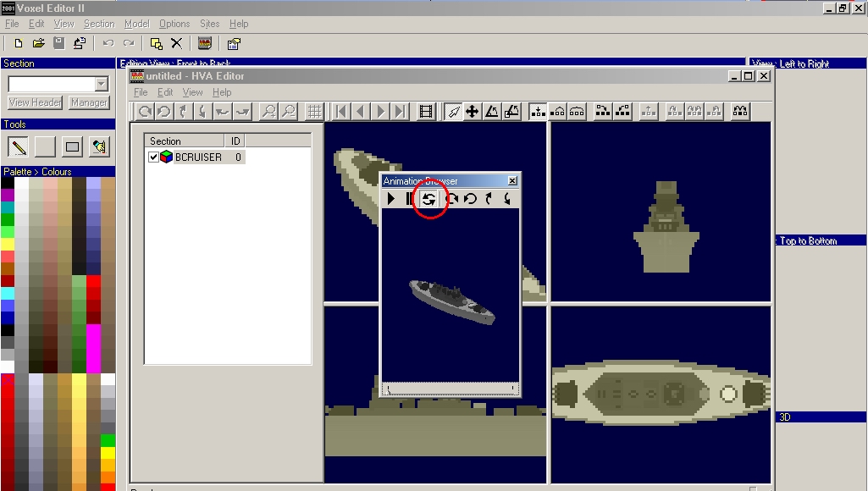Open the Section menu in the menu bar

tap(99, 24)
